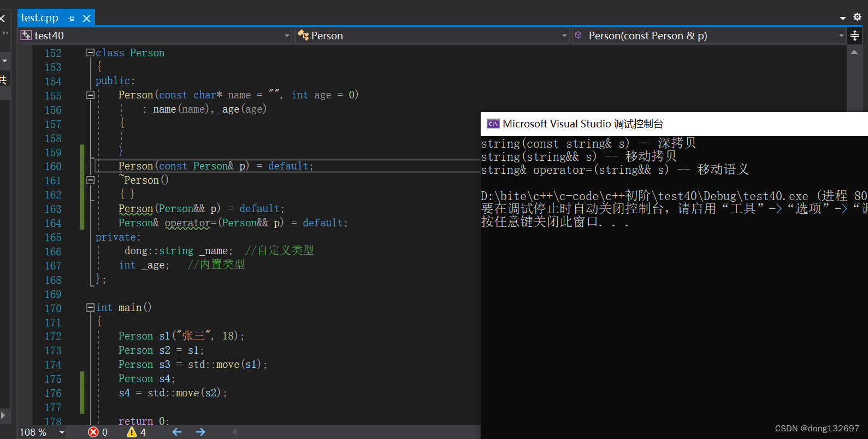Screen dimensions: 868x439
Task: Click the test40 project icon in navigation bar
Action: (x=26, y=36)
